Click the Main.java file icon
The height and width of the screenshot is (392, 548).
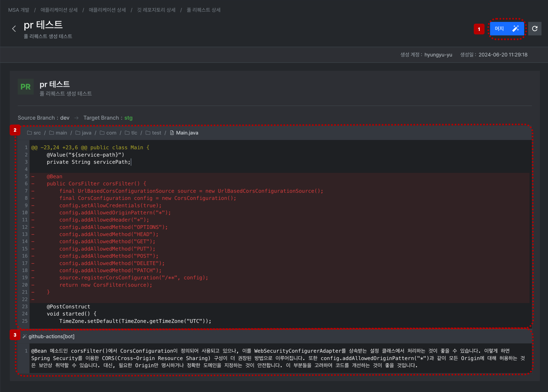point(172,133)
